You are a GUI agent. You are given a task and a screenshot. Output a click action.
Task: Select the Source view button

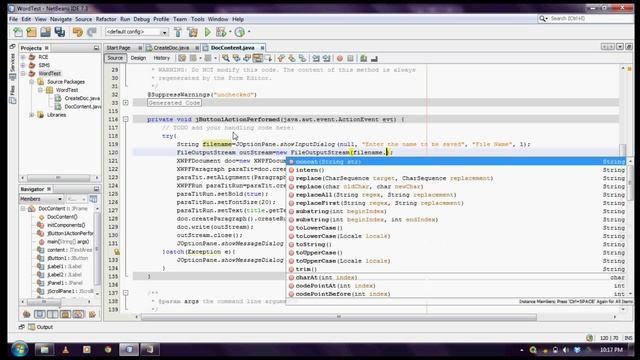[115, 58]
